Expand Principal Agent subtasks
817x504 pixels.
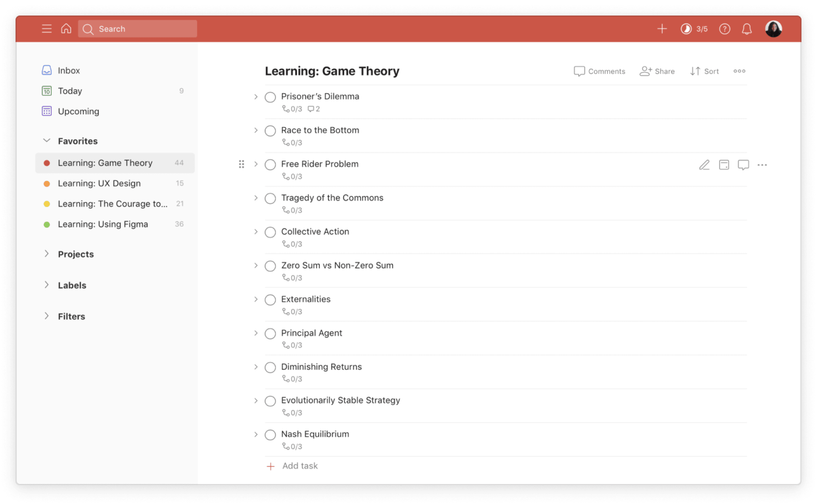256,333
